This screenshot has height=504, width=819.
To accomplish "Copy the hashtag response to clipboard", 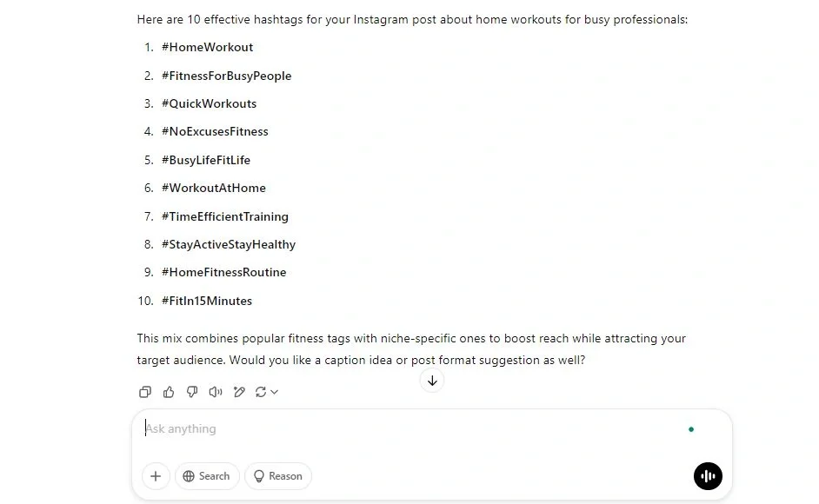I will [x=145, y=392].
